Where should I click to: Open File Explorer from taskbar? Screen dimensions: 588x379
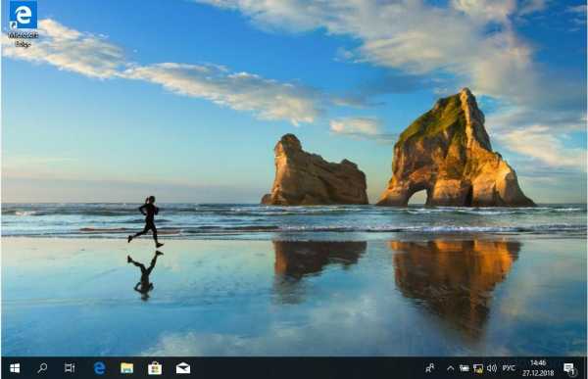pyautogui.click(x=126, y=368)
